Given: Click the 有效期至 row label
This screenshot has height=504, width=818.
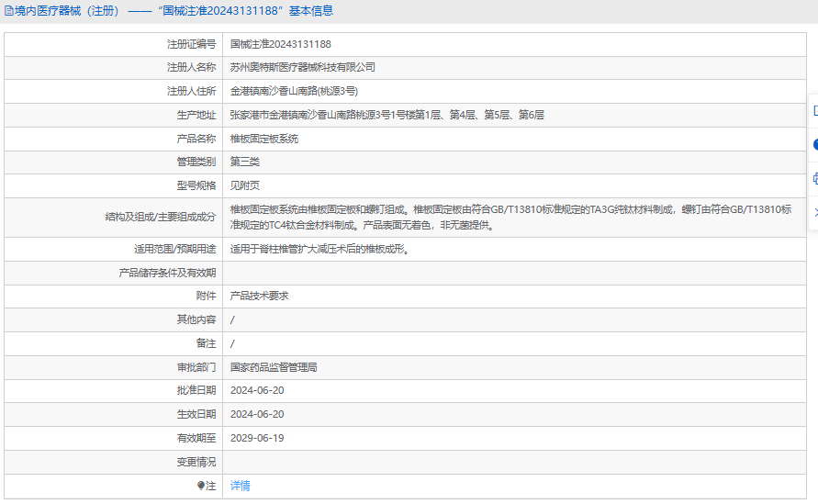Looking at the screenshot, I should [196, 438].
